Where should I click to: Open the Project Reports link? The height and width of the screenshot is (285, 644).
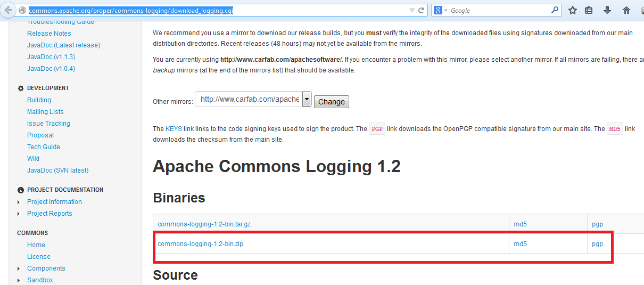49,214
